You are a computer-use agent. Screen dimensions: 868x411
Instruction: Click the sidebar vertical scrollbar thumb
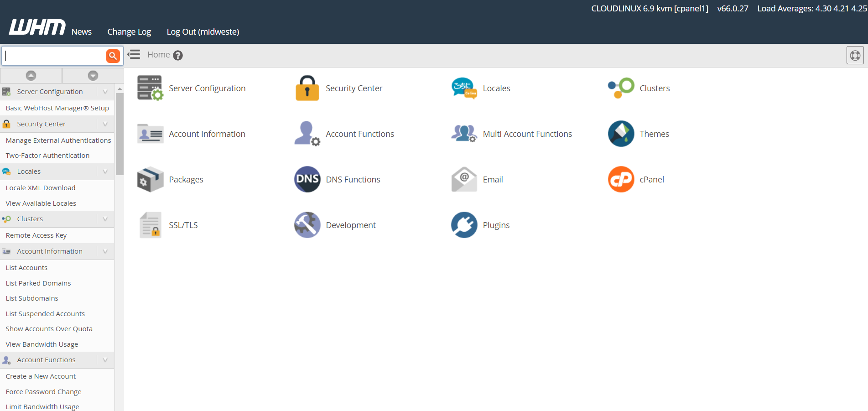pyautogui.click(x=120, y=134)
